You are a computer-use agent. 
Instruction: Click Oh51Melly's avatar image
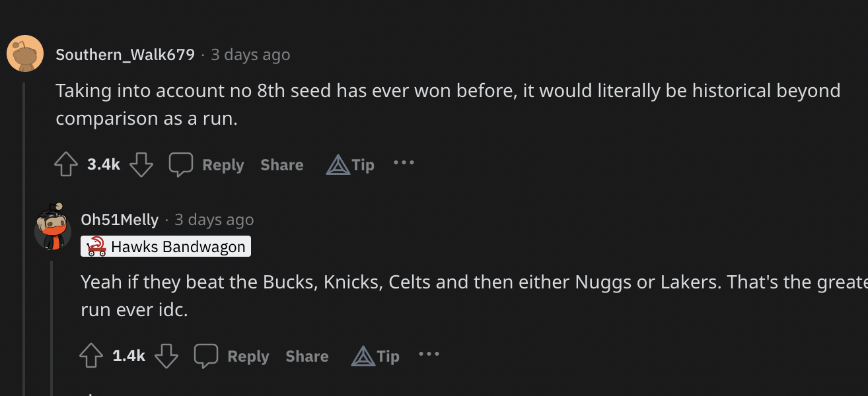tap(53, 228)
